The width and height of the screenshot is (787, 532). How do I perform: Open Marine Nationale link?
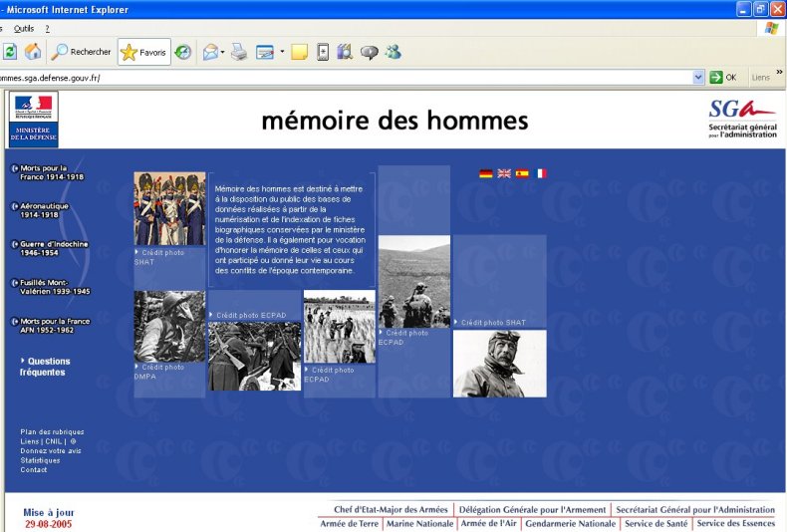point(420,523)
